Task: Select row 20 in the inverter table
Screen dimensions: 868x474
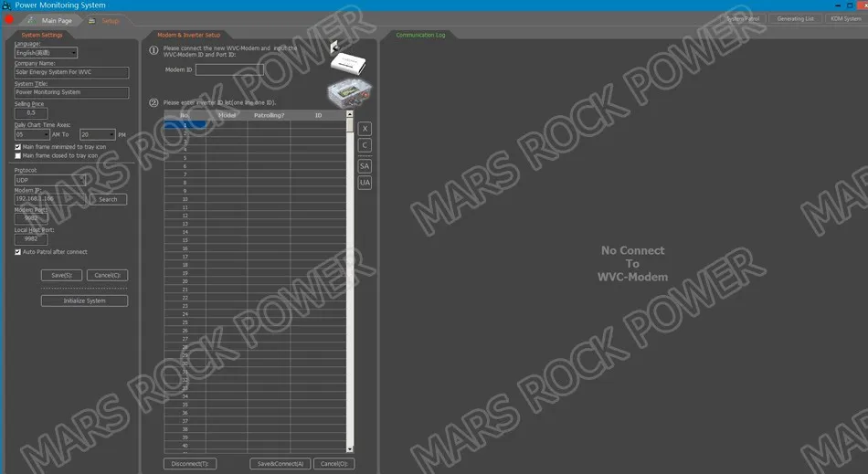Action: point(255,281)
